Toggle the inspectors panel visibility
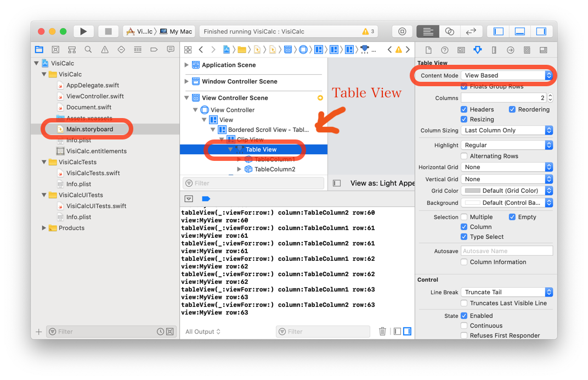588x380 pixels. [541, 31]
